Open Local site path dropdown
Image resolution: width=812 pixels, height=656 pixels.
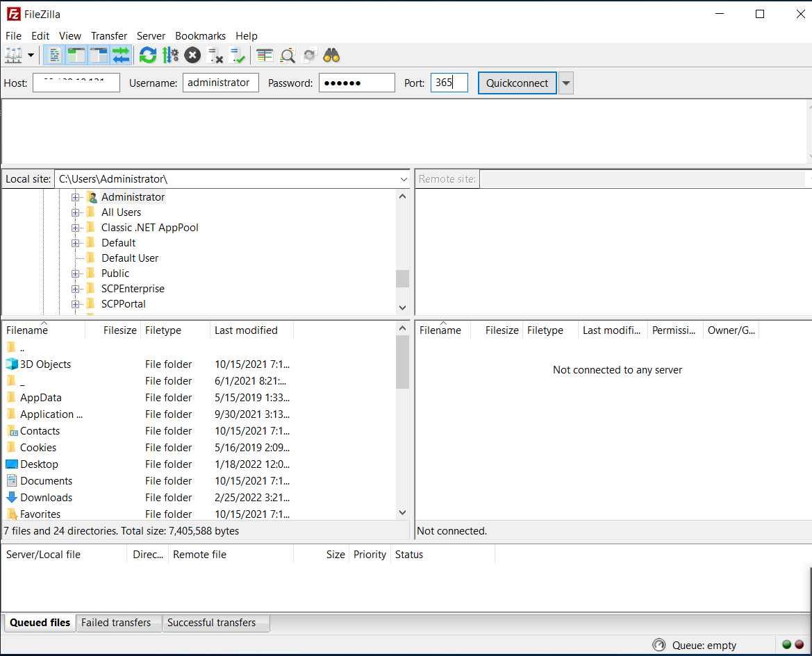[404, 179]
